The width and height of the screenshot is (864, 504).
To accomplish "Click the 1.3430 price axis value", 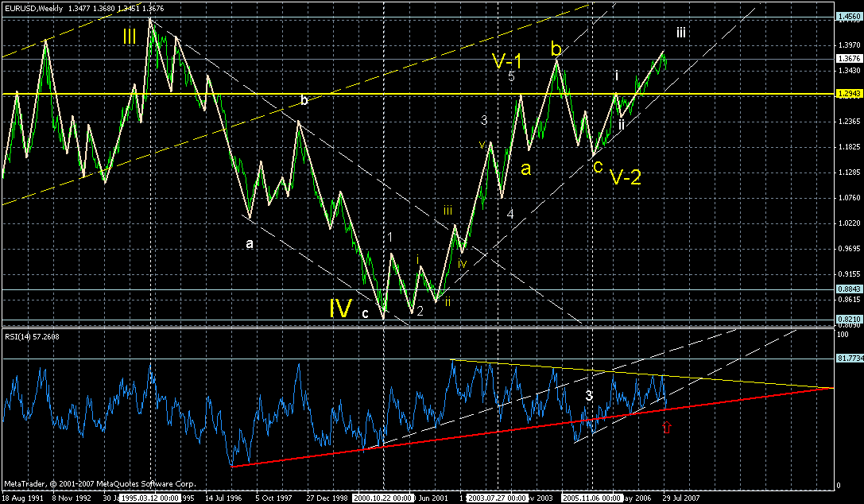I will (x=849, y=71).
